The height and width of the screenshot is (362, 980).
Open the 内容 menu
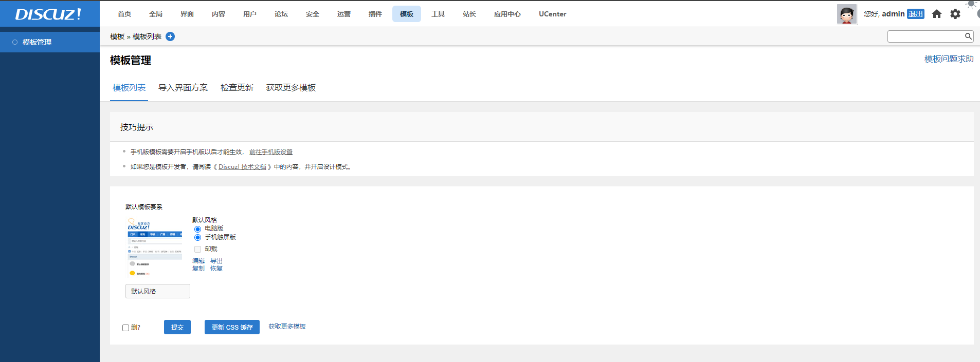point(219,14)
